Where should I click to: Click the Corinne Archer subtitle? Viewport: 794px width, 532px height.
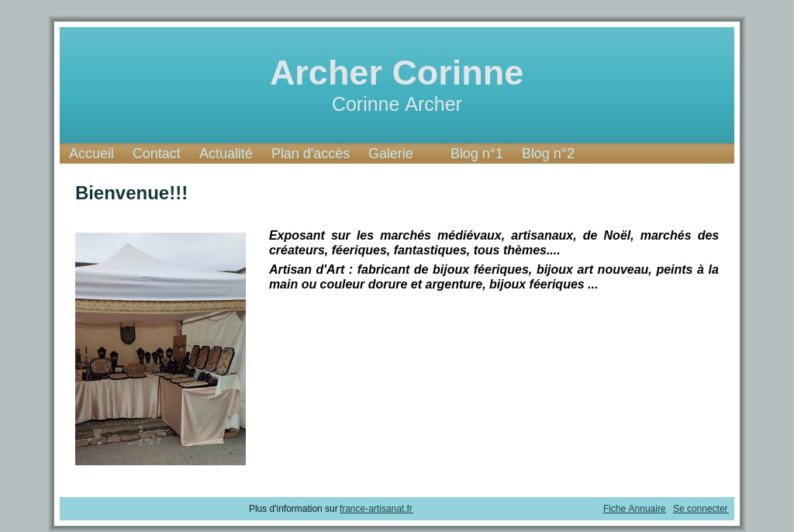[397, 105]
